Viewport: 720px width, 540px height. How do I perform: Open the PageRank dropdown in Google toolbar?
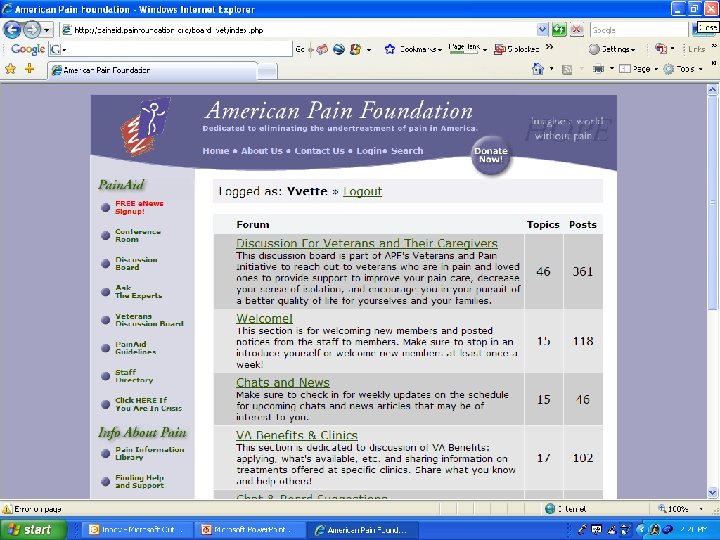[467, 49]
